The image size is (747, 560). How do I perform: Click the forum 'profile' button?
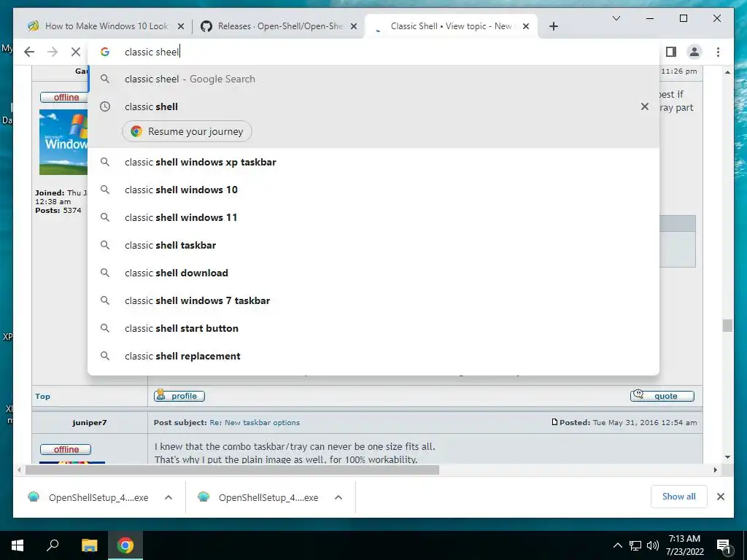[179, 396]
